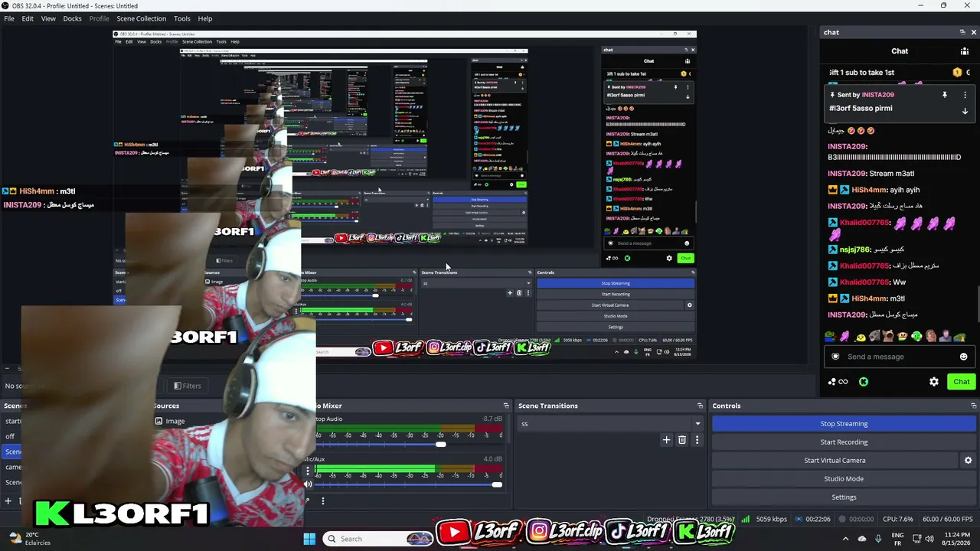The height and width of the screenshot is (551, 980).
Task: Open Windows Start menu
Action: click(309, 539)
